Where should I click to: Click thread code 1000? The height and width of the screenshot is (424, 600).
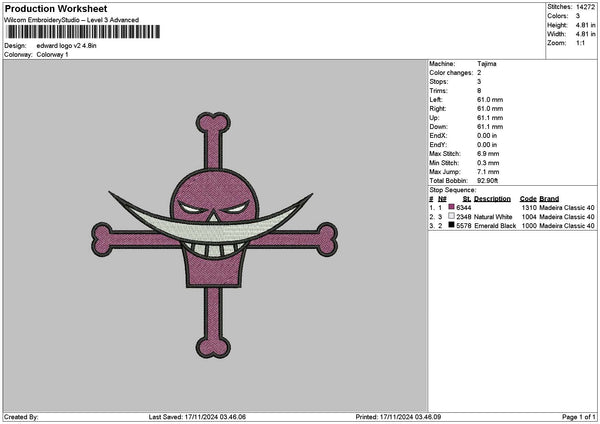[529, 226]
